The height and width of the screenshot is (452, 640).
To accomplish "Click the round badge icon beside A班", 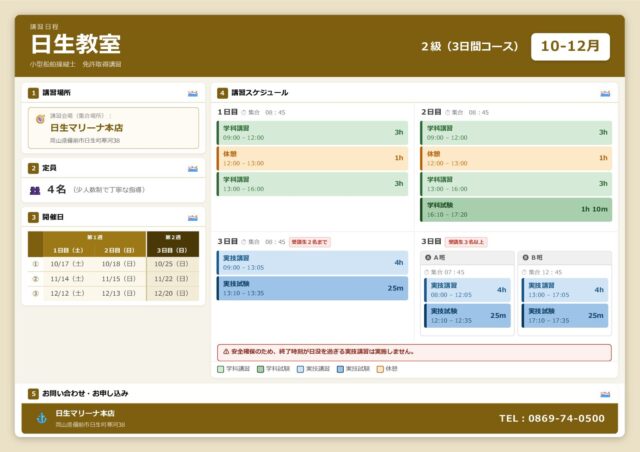I will (x=428, y=258).
